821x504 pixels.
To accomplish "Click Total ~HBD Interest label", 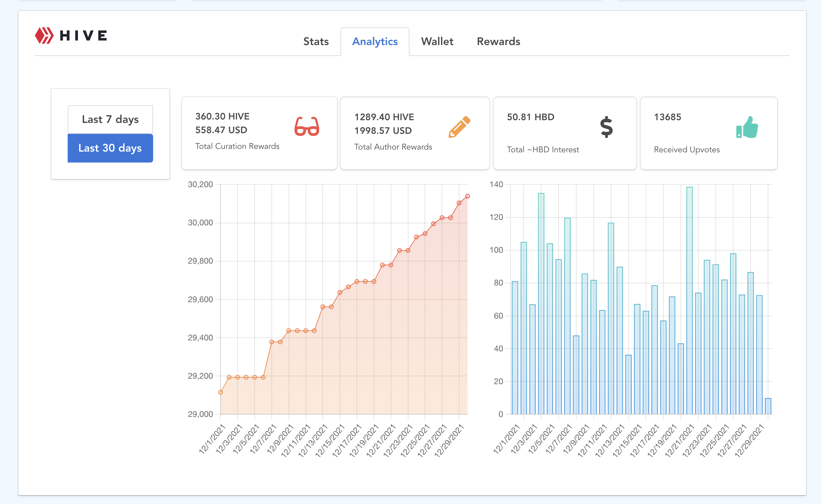I will pyautogui.click(x=543, y=150).
